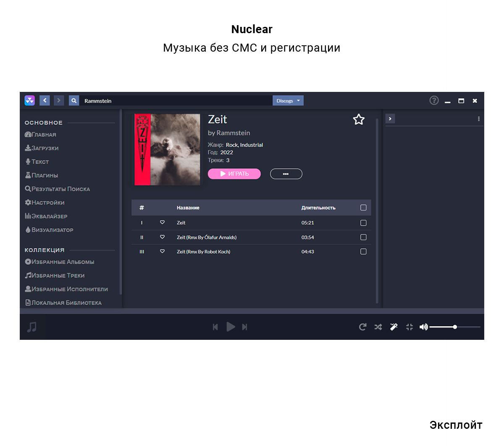Toggle autoradio magic wand icon

(394, 327)
